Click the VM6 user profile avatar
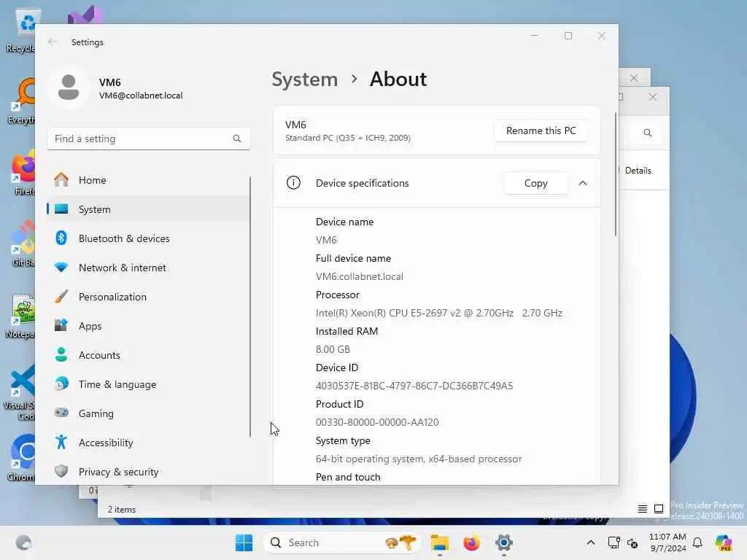Viewport: 747px width, 560px height. pyautogui.click(x=69, y=87)
